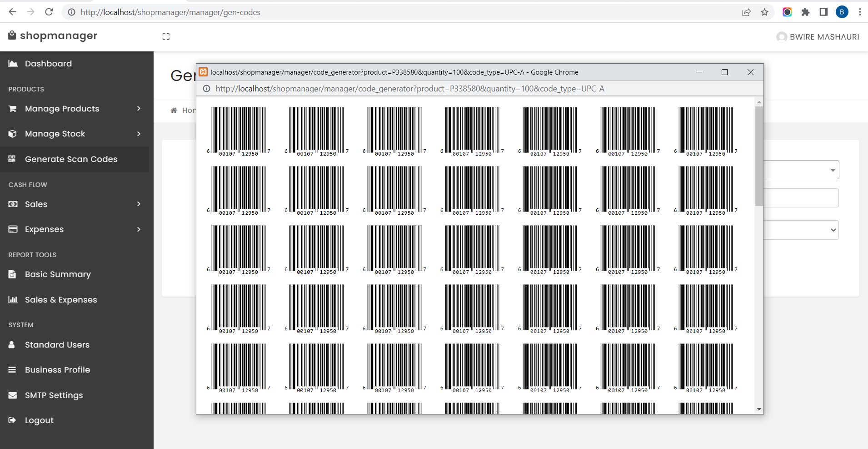Screen dimensions: 868x449
Task: Click the popup window's site info icon
Action: [x=206, y=89]
